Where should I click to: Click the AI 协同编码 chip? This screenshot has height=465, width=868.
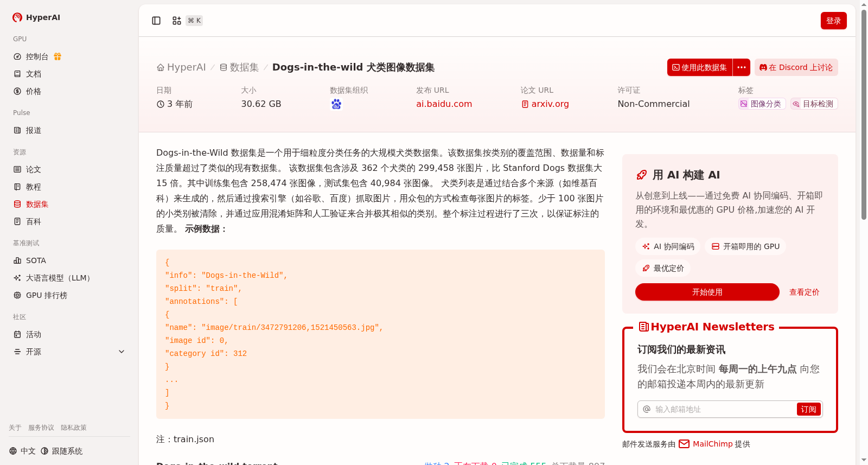coord(668,246)
